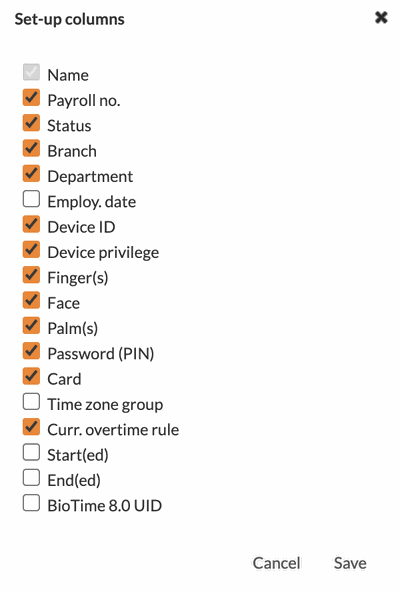Save the column set-up

(x=350, y=563)
